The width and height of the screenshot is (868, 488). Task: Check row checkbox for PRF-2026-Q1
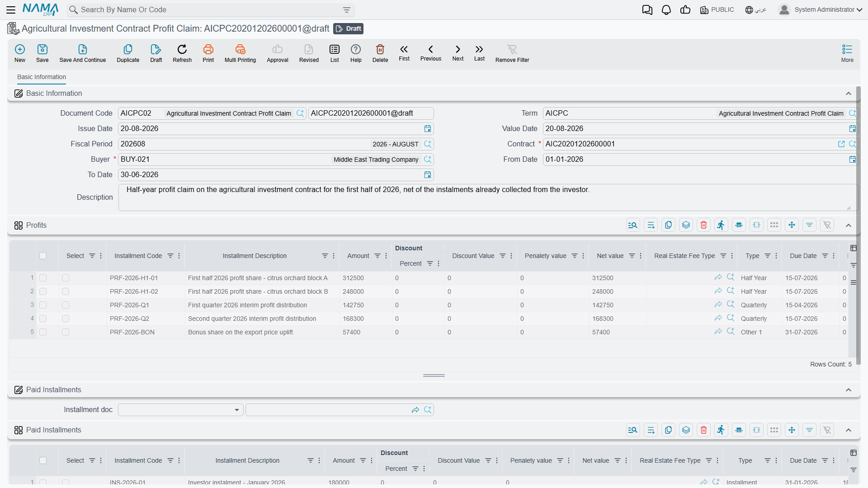coord(43,305)
